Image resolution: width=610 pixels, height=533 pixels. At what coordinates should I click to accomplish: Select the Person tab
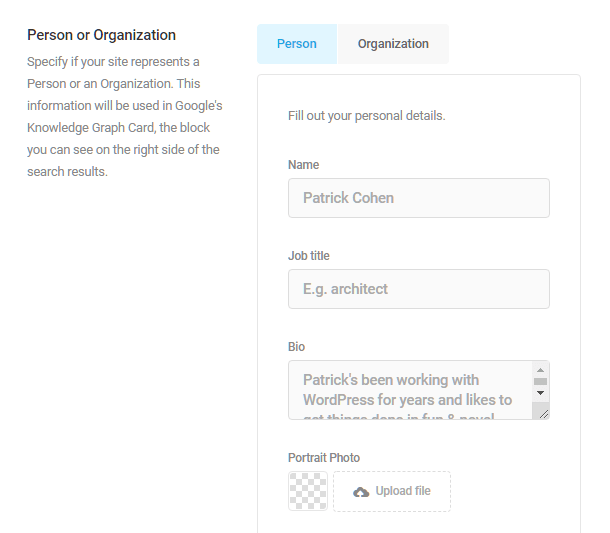[x=297, y=44]
